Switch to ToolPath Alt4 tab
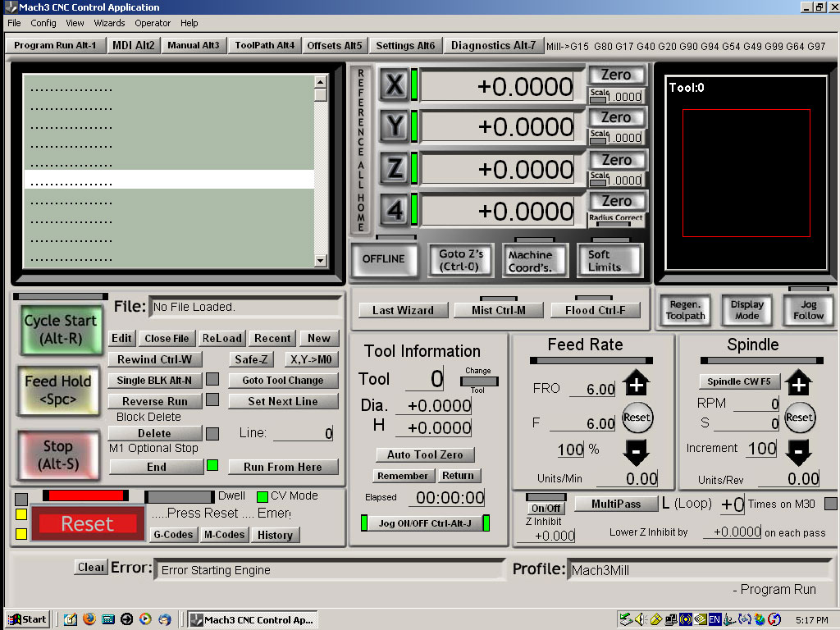 pos(265,46)
